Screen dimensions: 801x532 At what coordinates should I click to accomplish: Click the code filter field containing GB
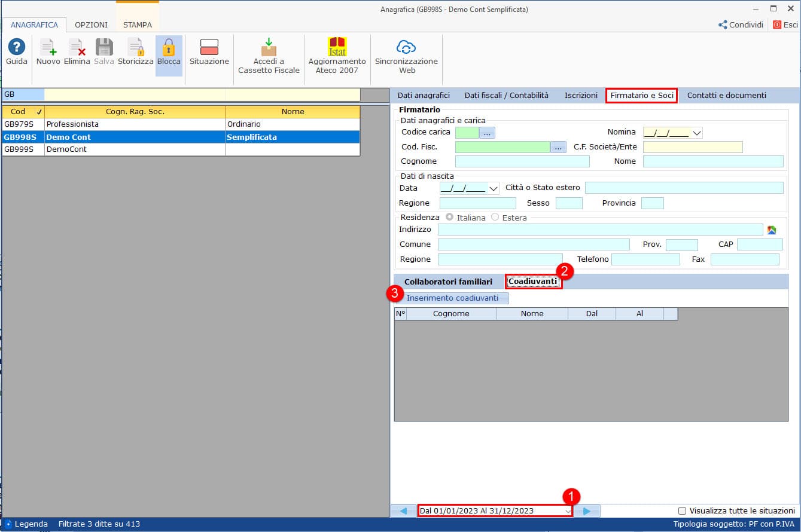coord(23,94)
